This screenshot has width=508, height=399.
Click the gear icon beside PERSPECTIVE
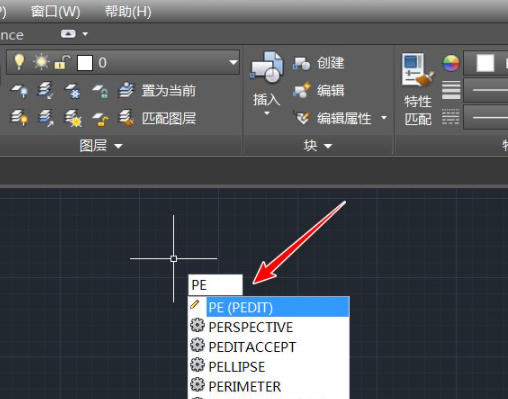[197, 325]
